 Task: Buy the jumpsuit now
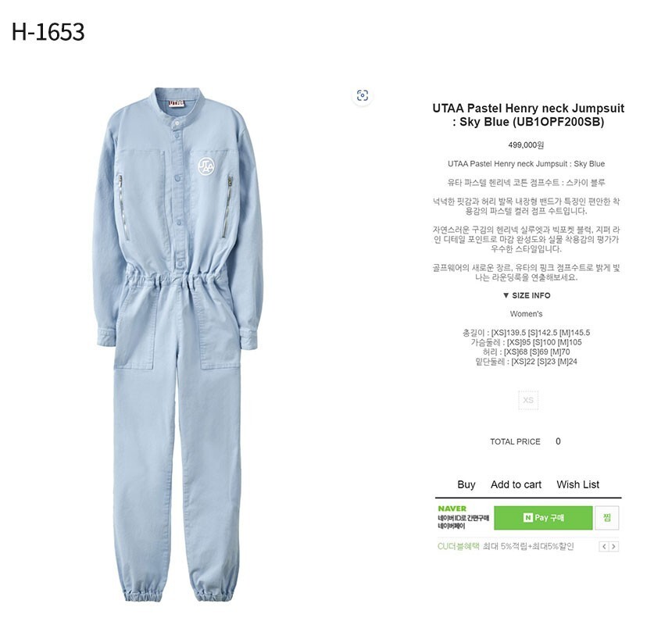click(466, 484)
